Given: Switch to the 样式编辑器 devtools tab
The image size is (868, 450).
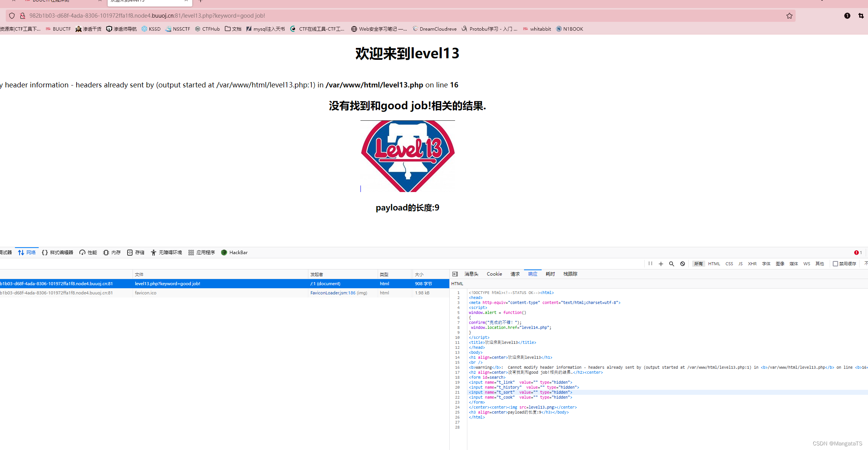Looking at the screenshot, I should (57, 252).
